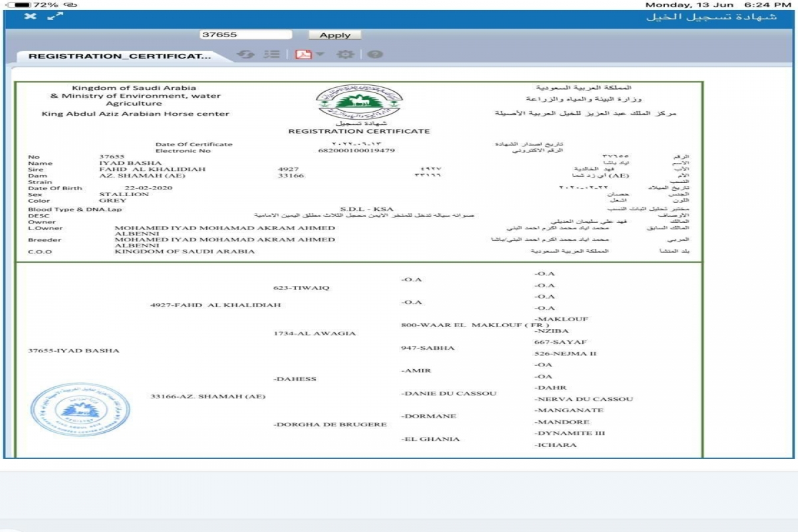Open the actions gear icon

tap(344, 55)
